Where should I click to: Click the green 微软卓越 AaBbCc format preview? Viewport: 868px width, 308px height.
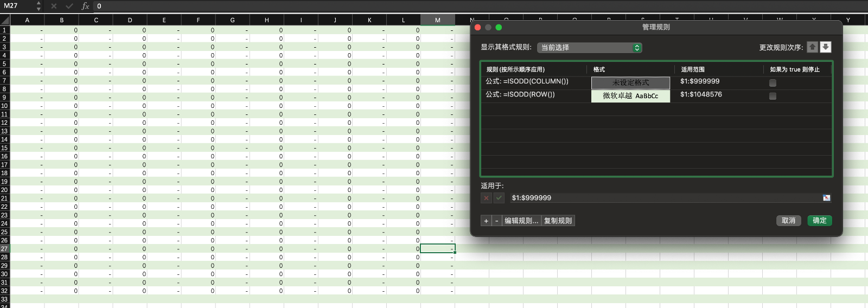pos(630,96)
